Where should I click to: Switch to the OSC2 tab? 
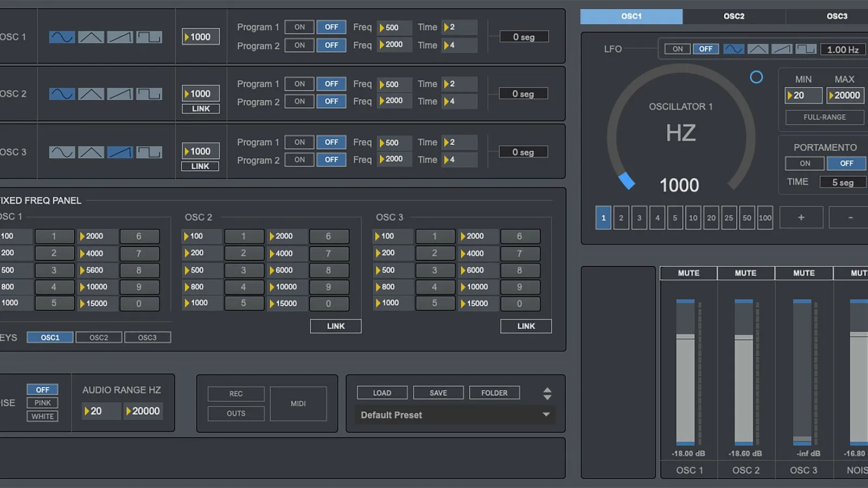[734, 16]
